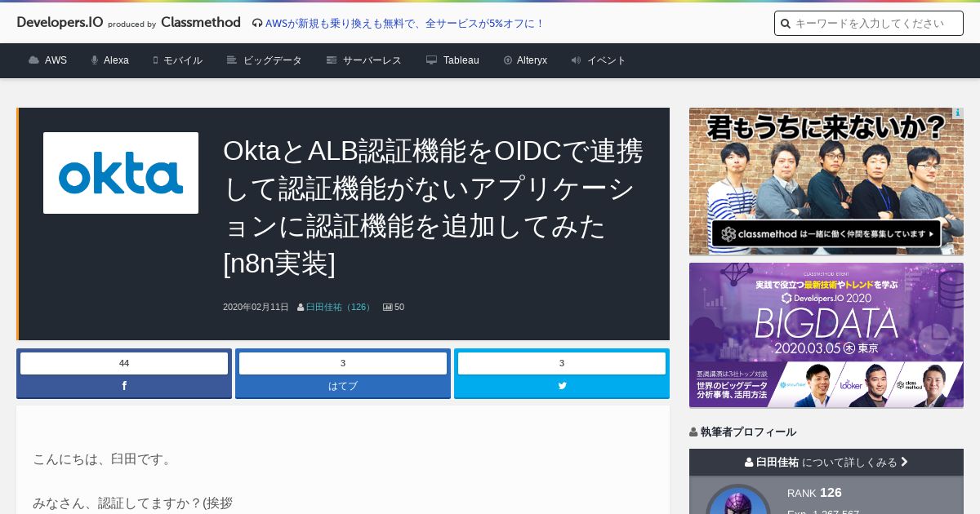Screen dimensions: 980x514
Task: Click the greeting こんにちは、臼田です。
Action: click(x=105, y=459)
